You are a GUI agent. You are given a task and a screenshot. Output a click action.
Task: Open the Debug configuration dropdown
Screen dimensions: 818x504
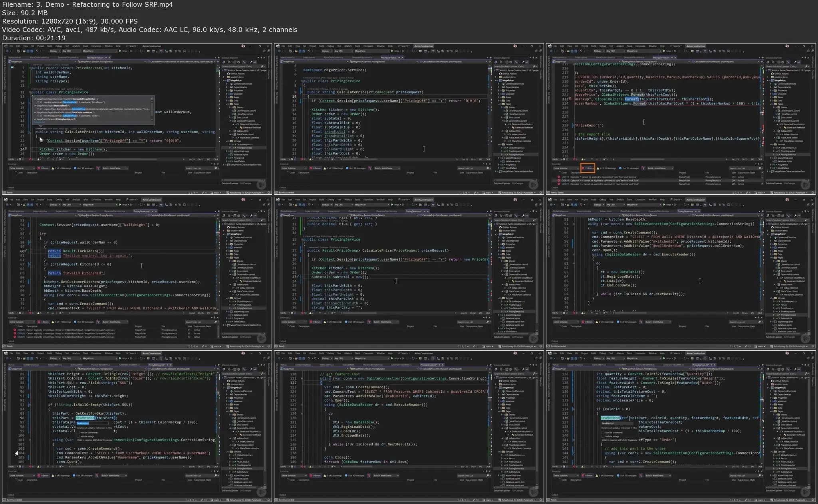coord(54,51)
